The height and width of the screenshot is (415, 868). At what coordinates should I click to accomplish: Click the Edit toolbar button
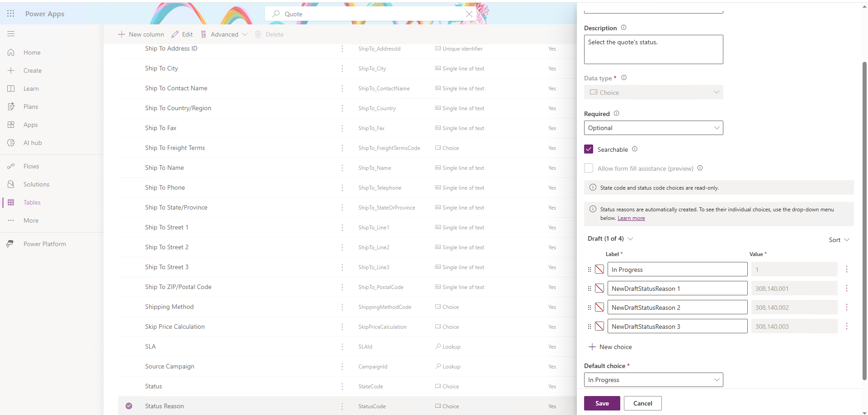182,34
